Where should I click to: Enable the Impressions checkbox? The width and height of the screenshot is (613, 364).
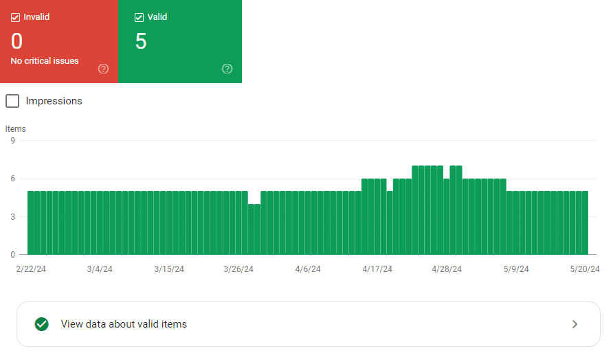[x=12, y=101]
